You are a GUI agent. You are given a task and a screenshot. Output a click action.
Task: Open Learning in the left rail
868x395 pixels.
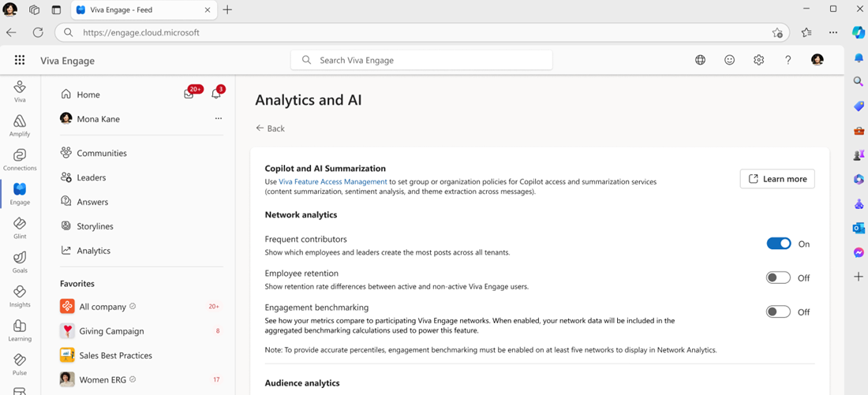pos(20,330)
